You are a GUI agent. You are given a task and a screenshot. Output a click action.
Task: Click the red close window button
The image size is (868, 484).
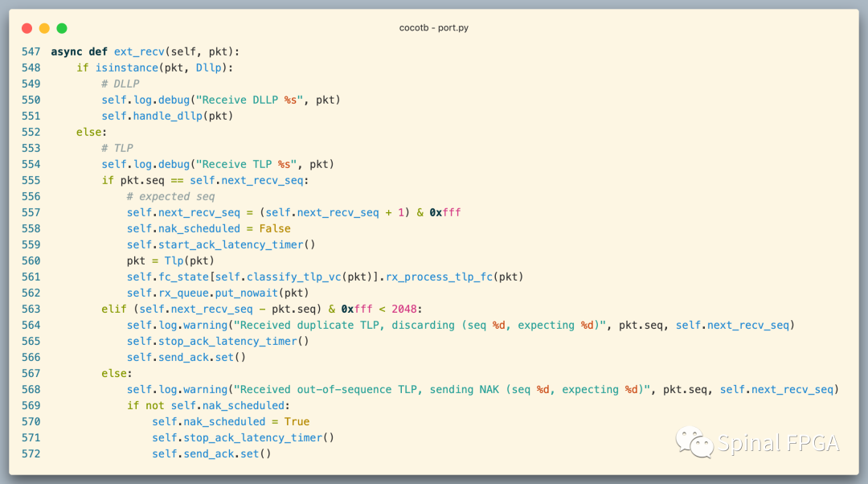[x=27, y=28]
